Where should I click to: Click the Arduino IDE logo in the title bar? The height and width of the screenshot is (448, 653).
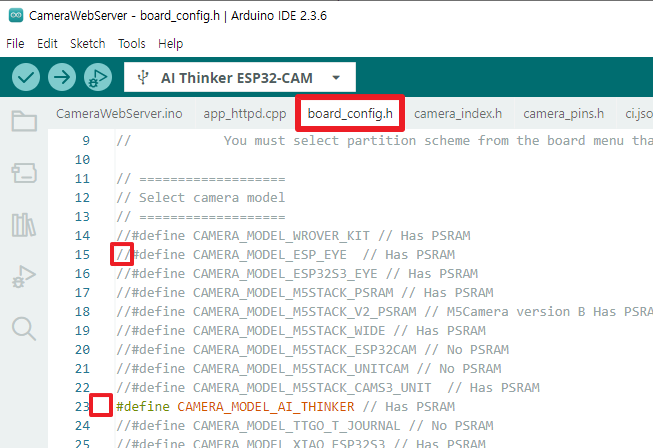[16, 15]
